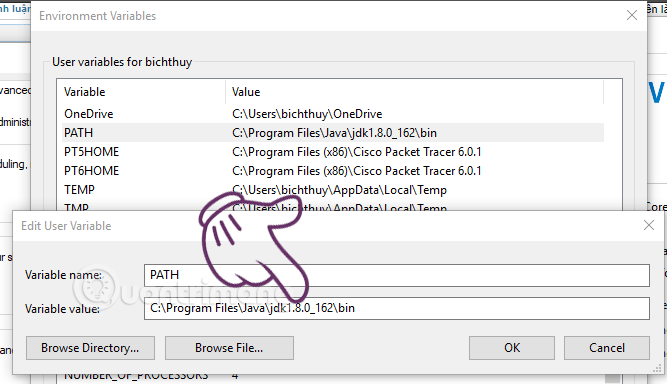The image size is (667, 384).
Task: Cancel the Edit User Variable dialog
Action: point(607,348)
